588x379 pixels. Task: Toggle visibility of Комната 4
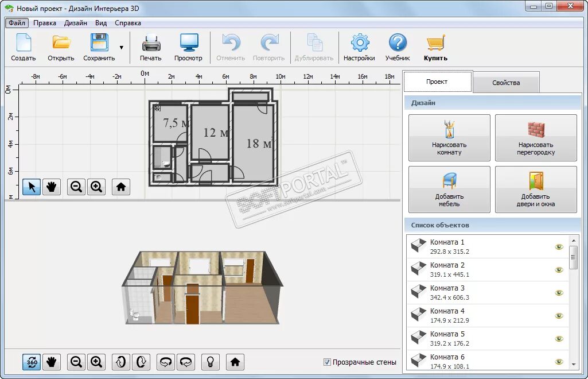pyautogui.click(x=559, y=316)
